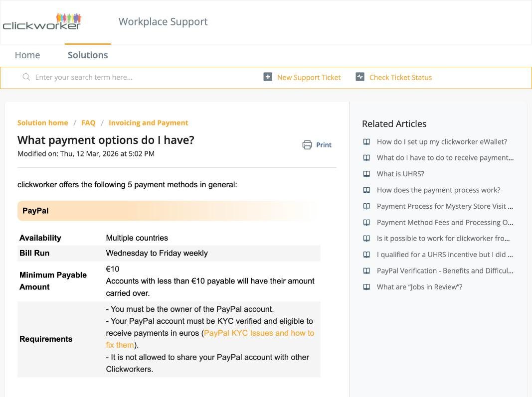This screenshot has height=397, width=532.
Task: Click the plus icon for New Support Ticket
Action: (x=268, y=77)
